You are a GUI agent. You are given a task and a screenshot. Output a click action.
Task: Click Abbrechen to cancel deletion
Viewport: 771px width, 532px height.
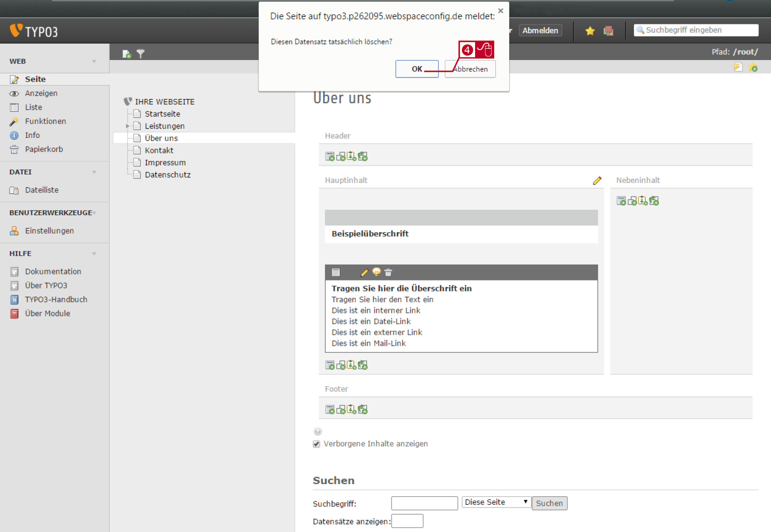coord(470,69)
